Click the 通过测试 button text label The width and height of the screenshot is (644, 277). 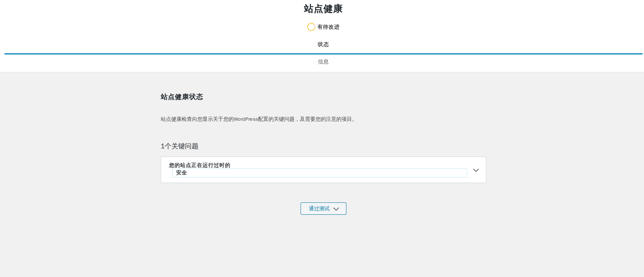click(319, 209)
